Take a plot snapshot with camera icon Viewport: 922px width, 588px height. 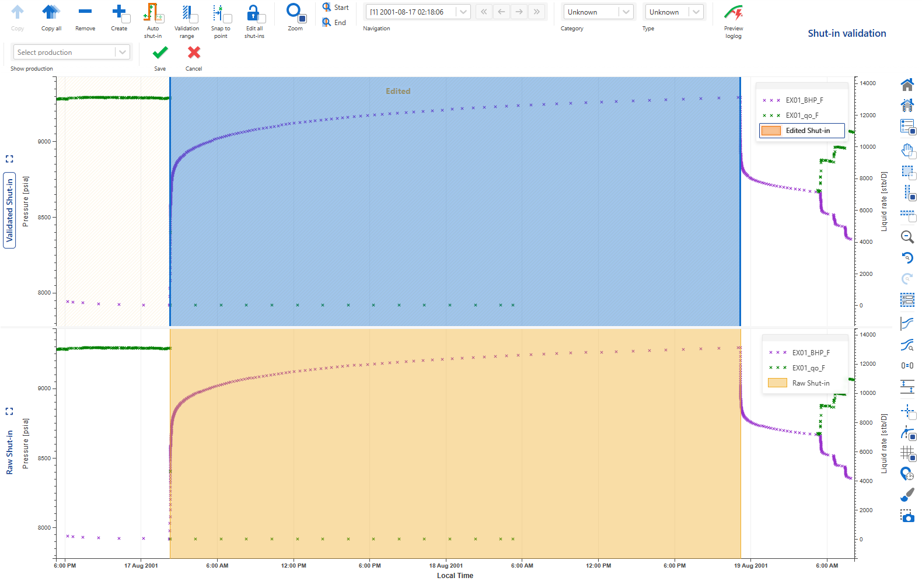[907, 516]
